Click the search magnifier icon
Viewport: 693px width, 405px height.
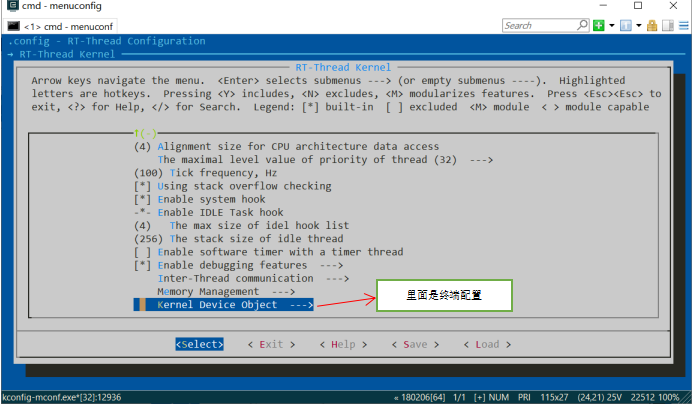click(583, 25)
